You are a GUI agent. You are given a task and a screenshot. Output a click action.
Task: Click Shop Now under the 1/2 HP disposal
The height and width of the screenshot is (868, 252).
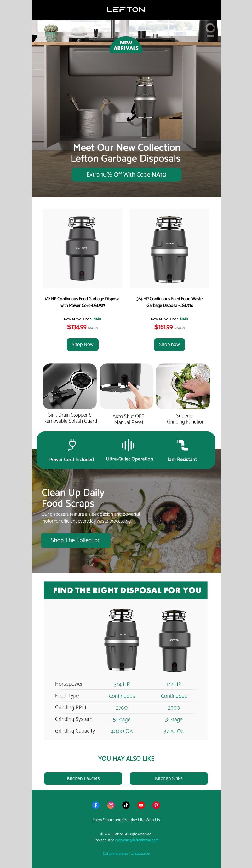pyautogui.click(x=83, y=344)
